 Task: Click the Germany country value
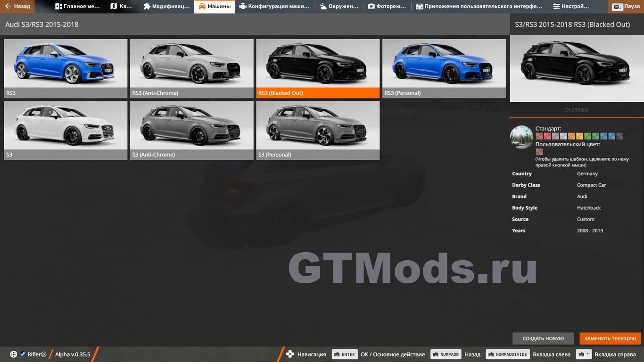pyautogui.click(x=587, y=173)
